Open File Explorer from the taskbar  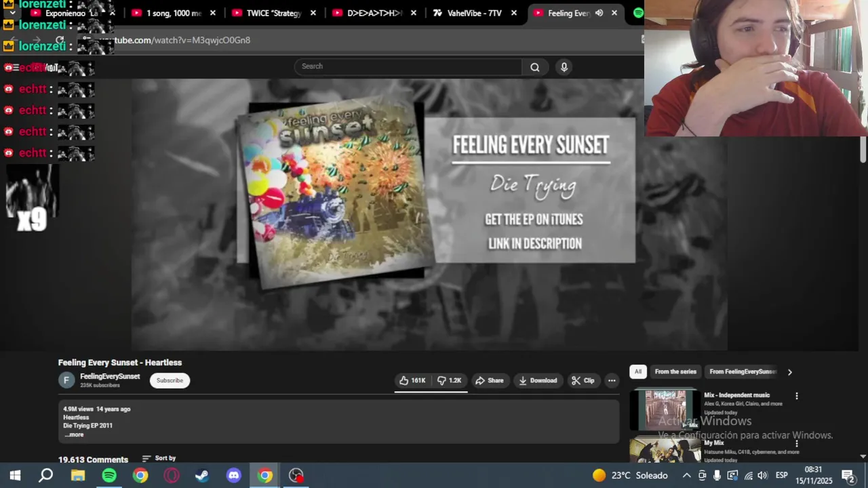78,476
